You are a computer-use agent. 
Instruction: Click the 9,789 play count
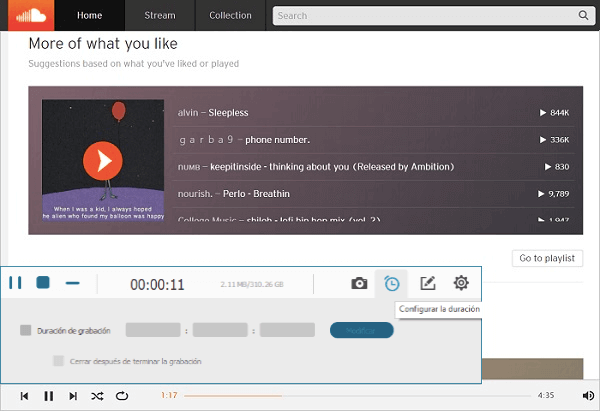tap(554, 194)
